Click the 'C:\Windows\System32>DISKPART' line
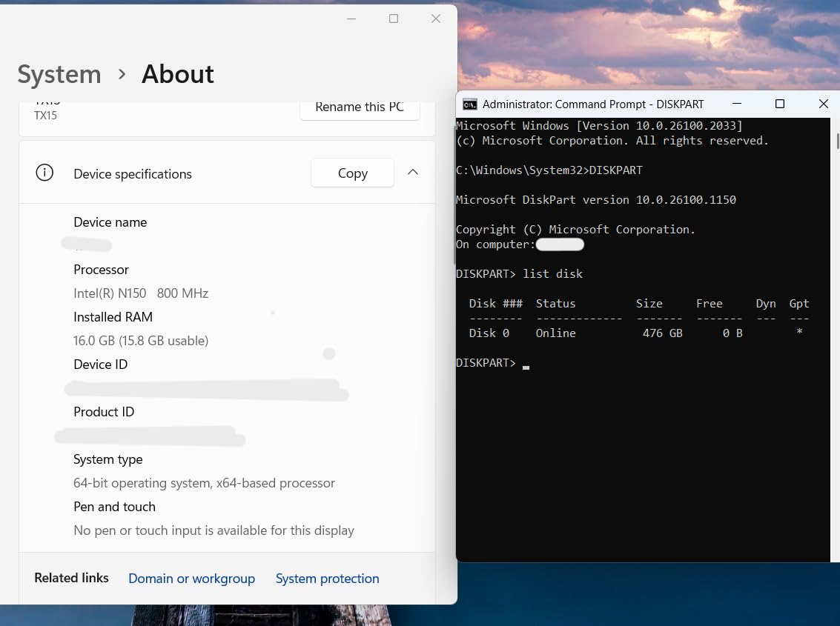840x626 pixels. [x=549, y=170]
